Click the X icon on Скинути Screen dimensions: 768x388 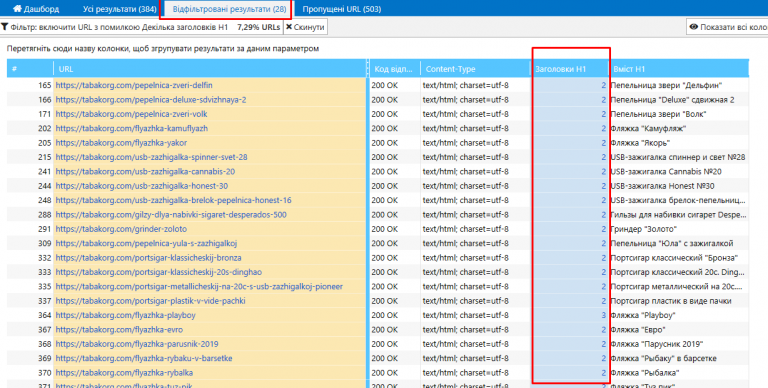289,27
